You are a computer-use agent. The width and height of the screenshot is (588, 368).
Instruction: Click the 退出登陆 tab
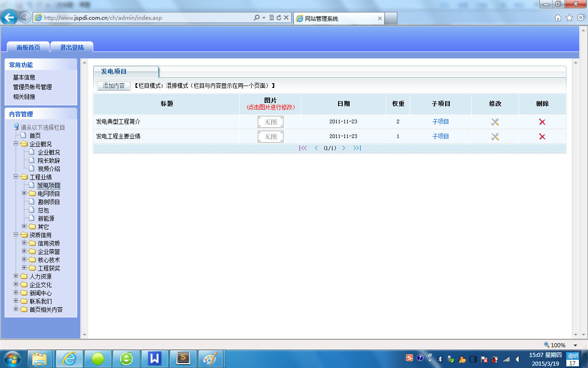point(72,47)
